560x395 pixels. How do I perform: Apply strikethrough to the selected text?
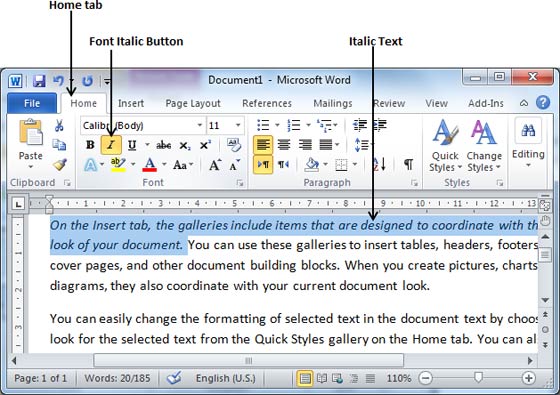(164, 145)
